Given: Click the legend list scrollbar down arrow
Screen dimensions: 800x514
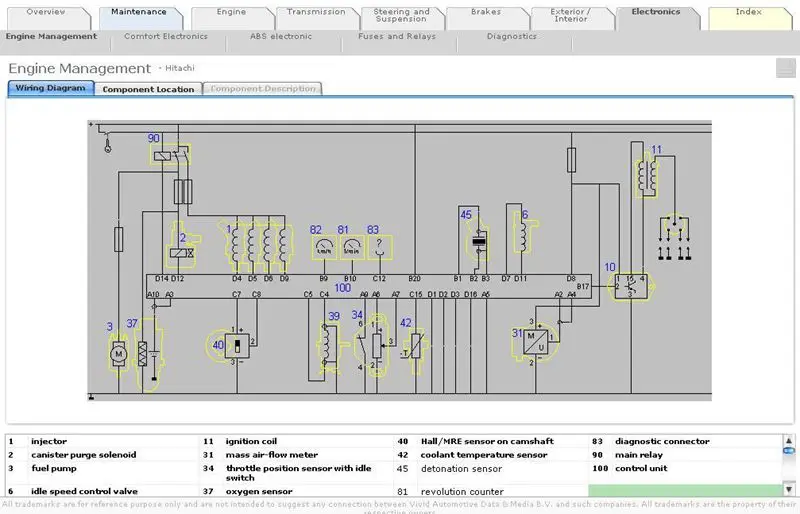Looking at the screenshot, I should [x=787, y=490].
